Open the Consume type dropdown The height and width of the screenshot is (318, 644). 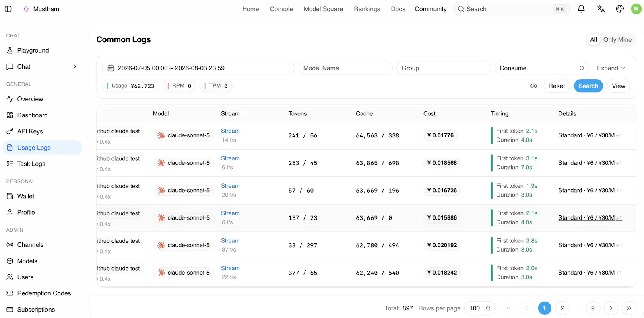542,68
